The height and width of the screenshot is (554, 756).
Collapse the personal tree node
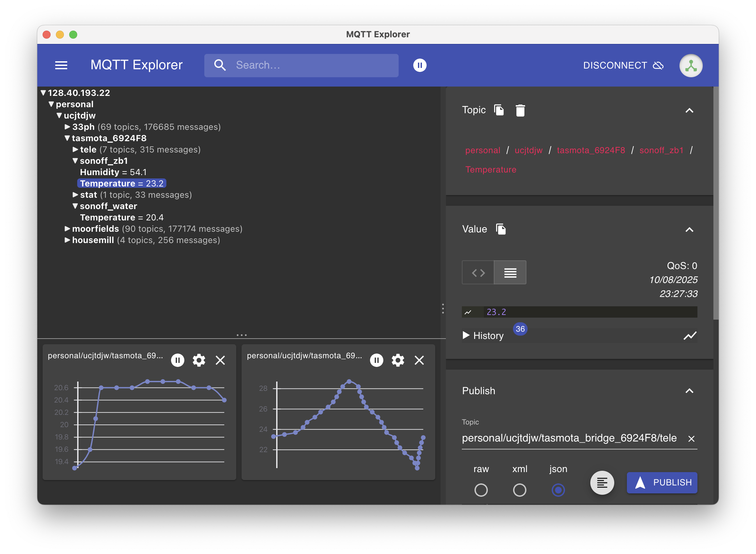click(51, 104)
